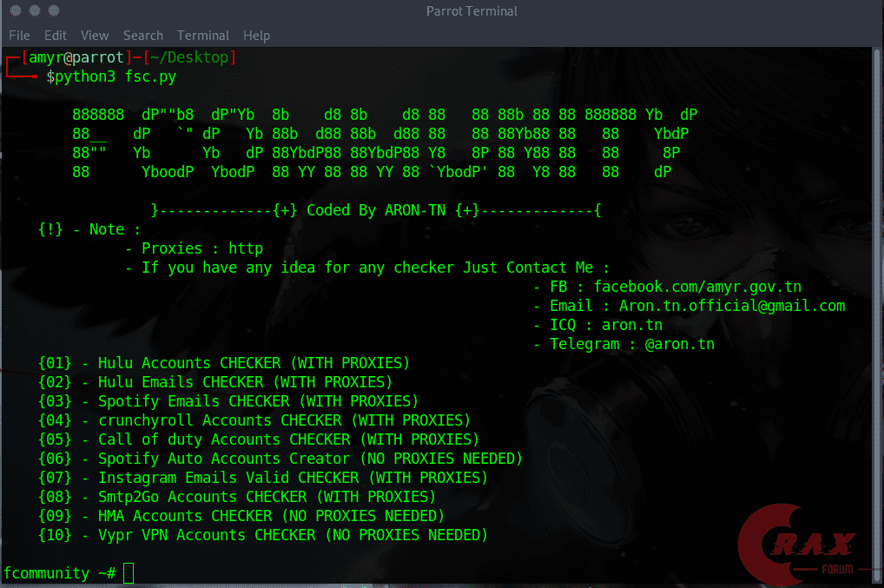The image size is (884, 588).
Task: Click the terminal vertical scrollbar
Action: [877, 315]
